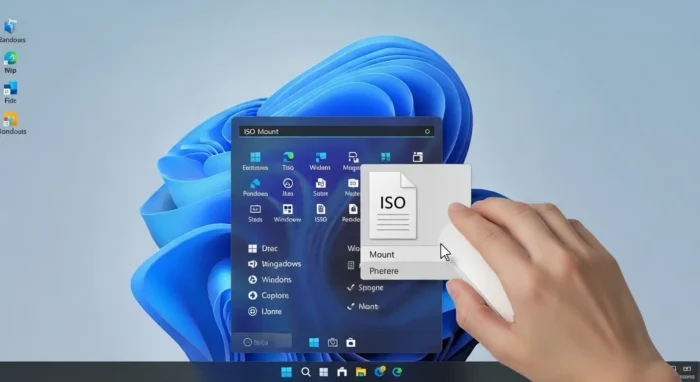
Task: Choose Pnerere in the ISO context menu
Action: click(x=404, y=271)
